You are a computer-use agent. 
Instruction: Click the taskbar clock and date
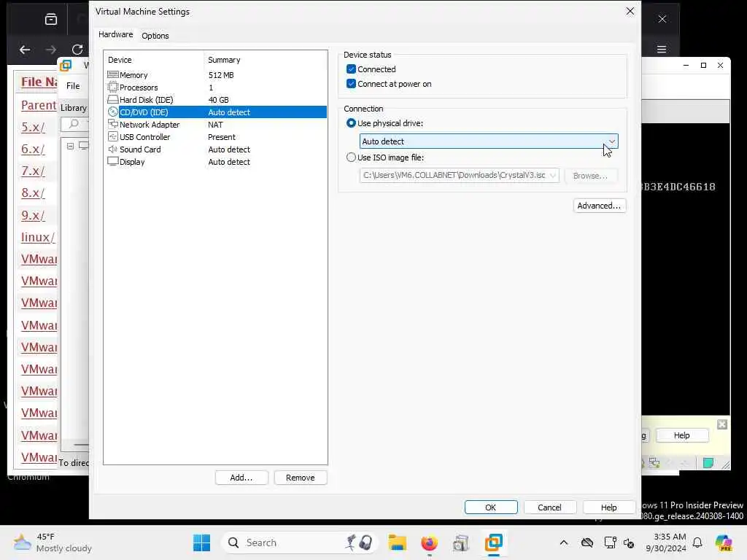click(666, 542)
